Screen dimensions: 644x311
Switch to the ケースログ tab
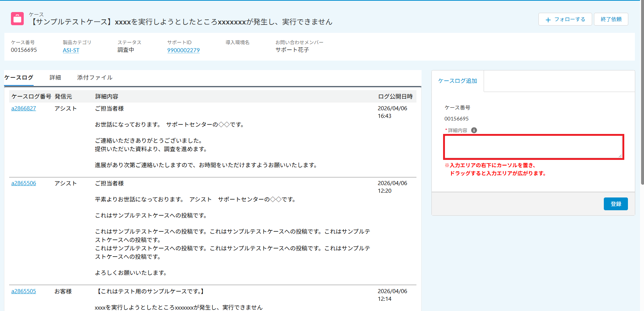(x=19, y=77)
